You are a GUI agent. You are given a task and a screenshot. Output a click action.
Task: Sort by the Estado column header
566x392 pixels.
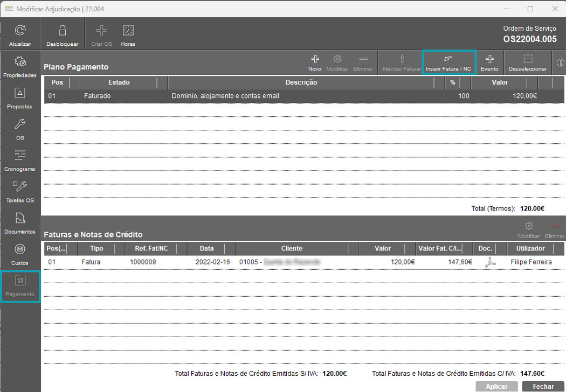pyautogui.click(x=119, y=82)
